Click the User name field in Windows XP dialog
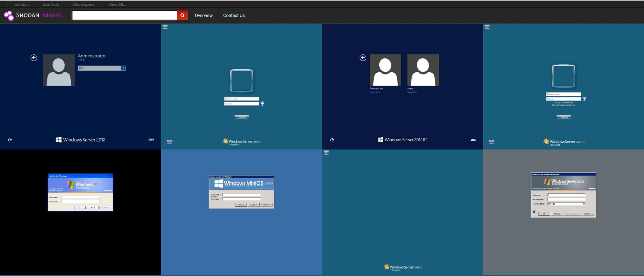 click(81, 197)
